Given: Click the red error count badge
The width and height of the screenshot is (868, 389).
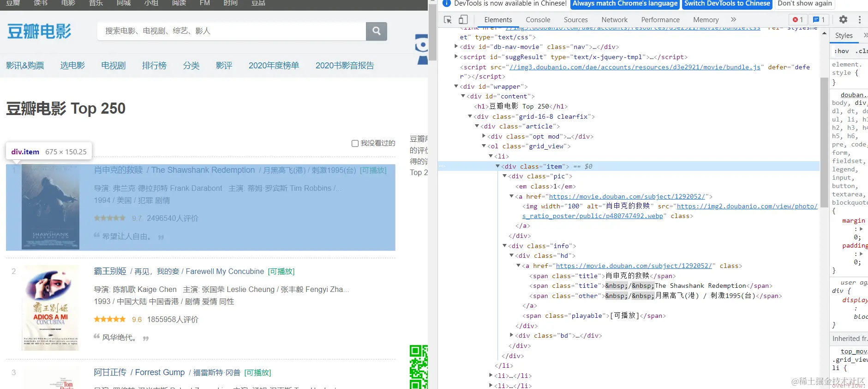Looking at the screenshot, I should 798,19.
